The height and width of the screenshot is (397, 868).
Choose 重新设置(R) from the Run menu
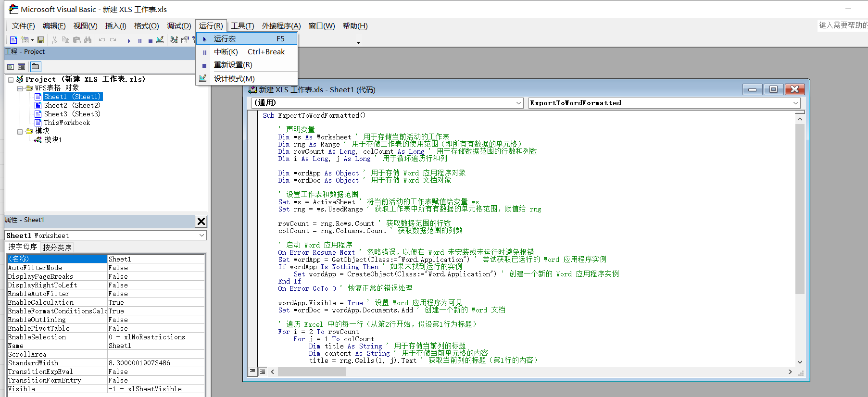(247, 65)
